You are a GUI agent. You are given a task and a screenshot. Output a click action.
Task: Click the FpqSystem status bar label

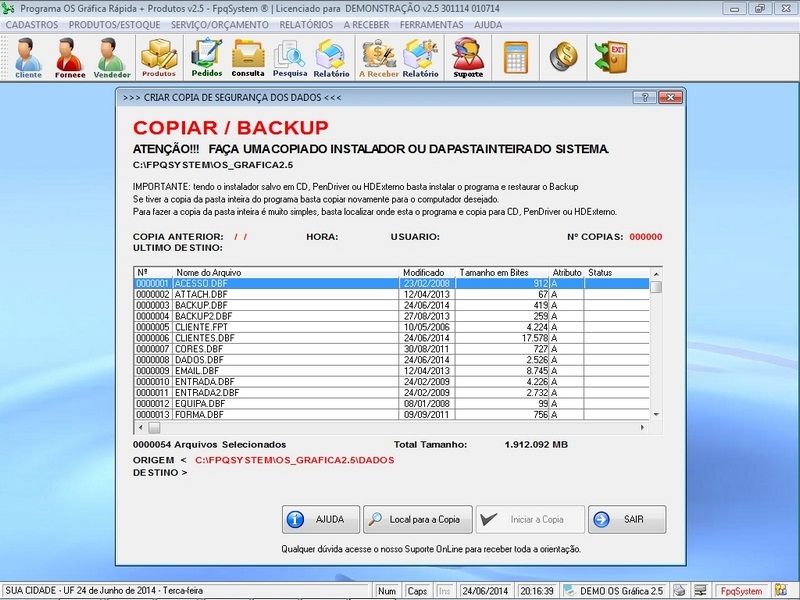pos(741,591)
